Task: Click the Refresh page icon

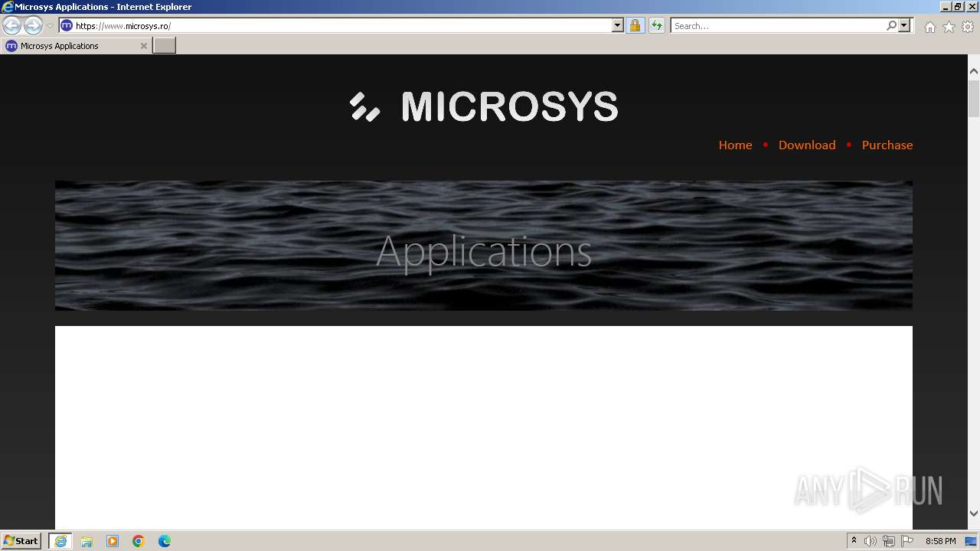Action: click(656, 26)
